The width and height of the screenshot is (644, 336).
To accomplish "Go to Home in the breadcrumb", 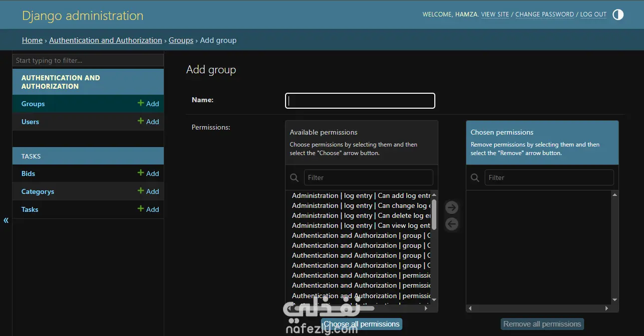I will point(32,40).
